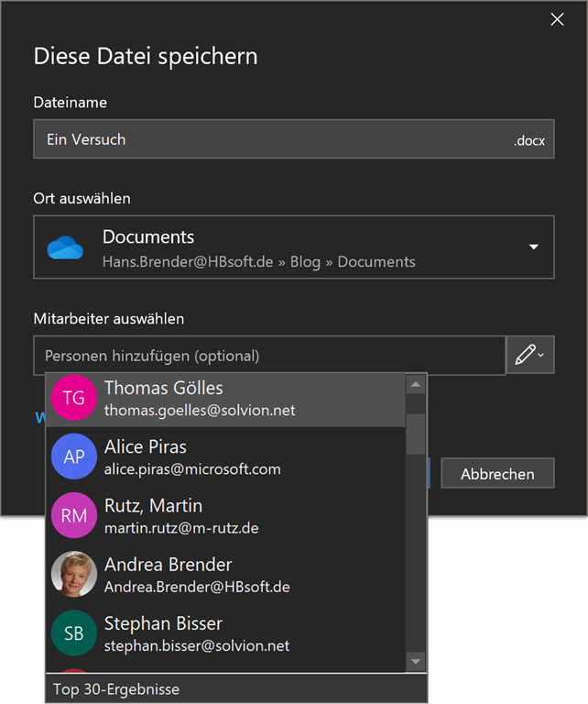
Task: Click Alice Piras AP avatar
Action: (74, 457)
